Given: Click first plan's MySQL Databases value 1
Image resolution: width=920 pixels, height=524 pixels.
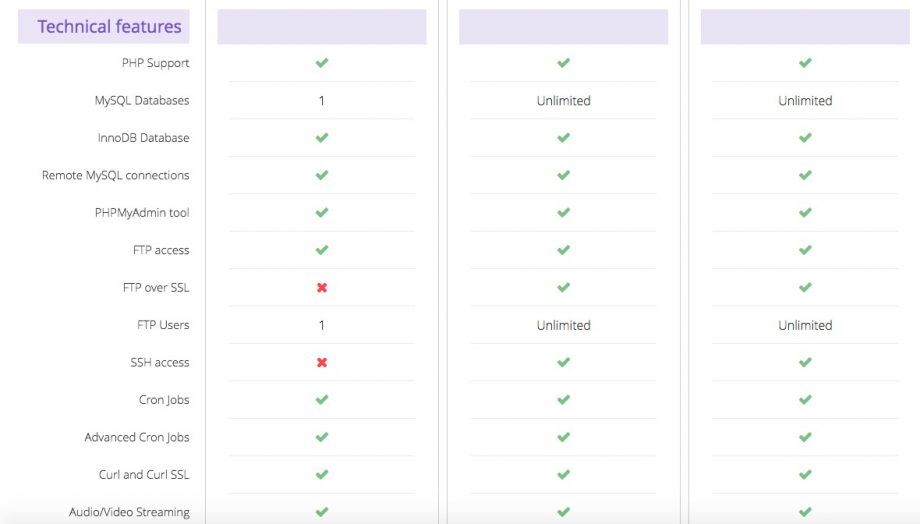Looking at the screenshot, I should pyautogui.click(x=322, y=100).
